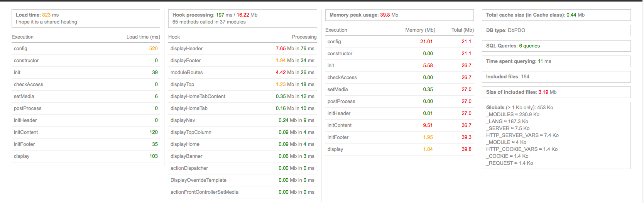The height and width of the screenshot is (203, 644).
Task: Select the initFooter row in memory table
Action: [x=399, y=137]
